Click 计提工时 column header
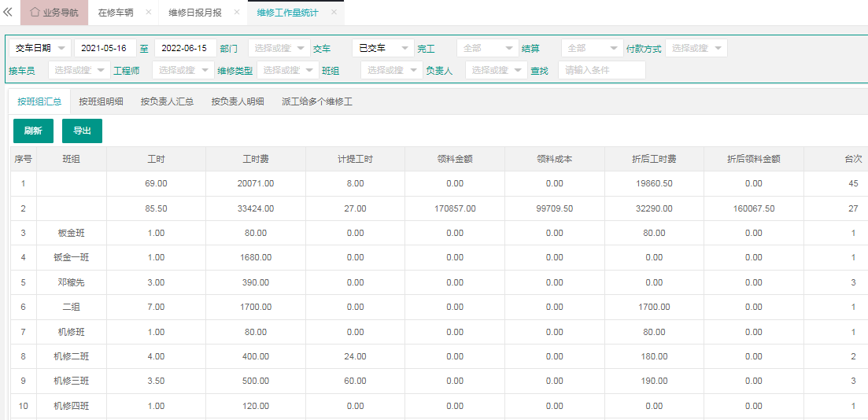868x420 pixels. 356,160
